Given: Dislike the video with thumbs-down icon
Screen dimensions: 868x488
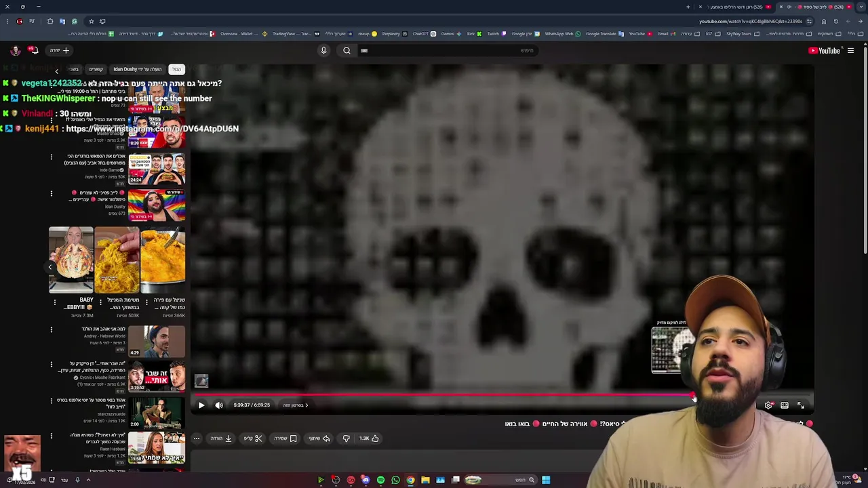Looking at the screenshot, I should point(347,439).
